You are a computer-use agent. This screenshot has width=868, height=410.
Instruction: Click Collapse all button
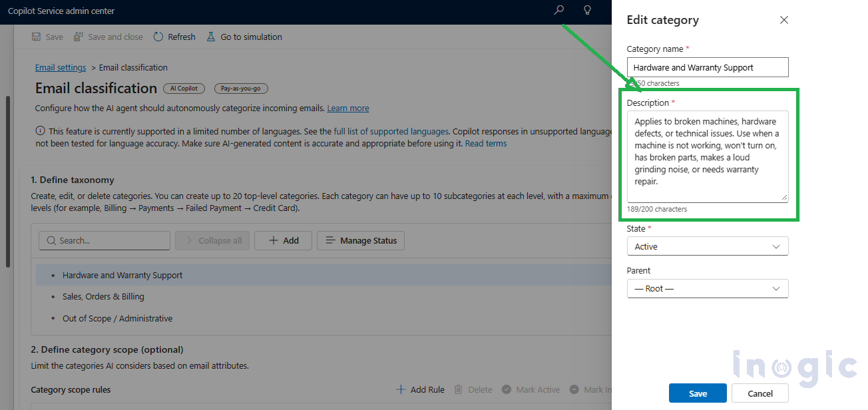[x=213, y=240]
